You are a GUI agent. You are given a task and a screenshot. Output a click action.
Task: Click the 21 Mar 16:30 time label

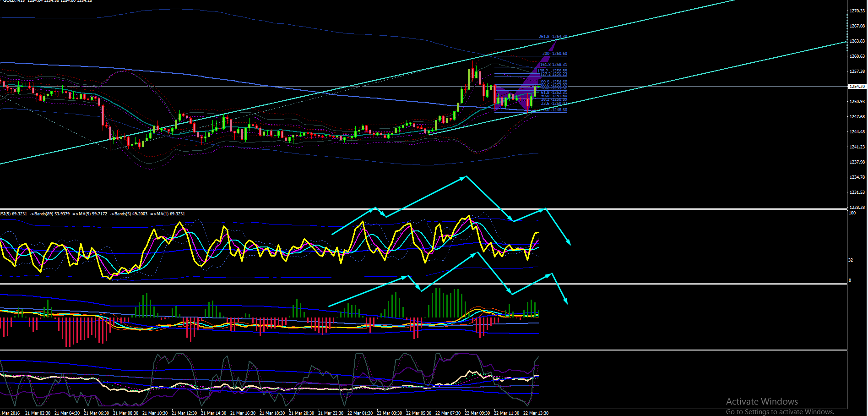click(243, 413)
